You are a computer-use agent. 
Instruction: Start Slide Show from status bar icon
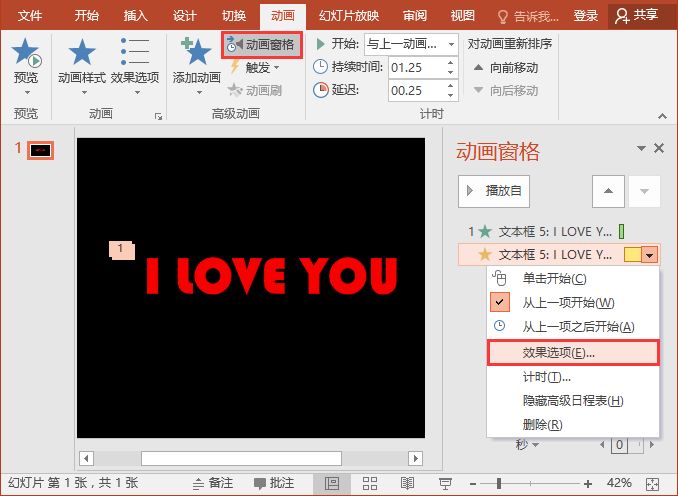click(x=445, y=483)
